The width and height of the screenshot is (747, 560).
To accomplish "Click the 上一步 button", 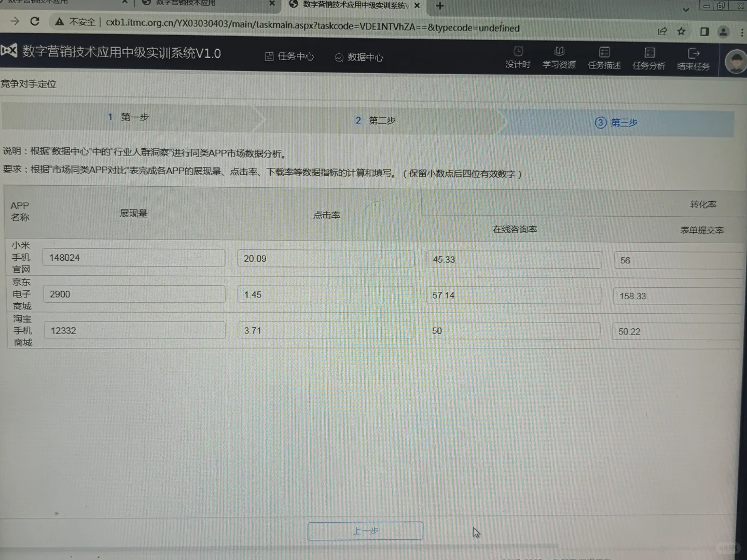I will (x=365, y=531).
